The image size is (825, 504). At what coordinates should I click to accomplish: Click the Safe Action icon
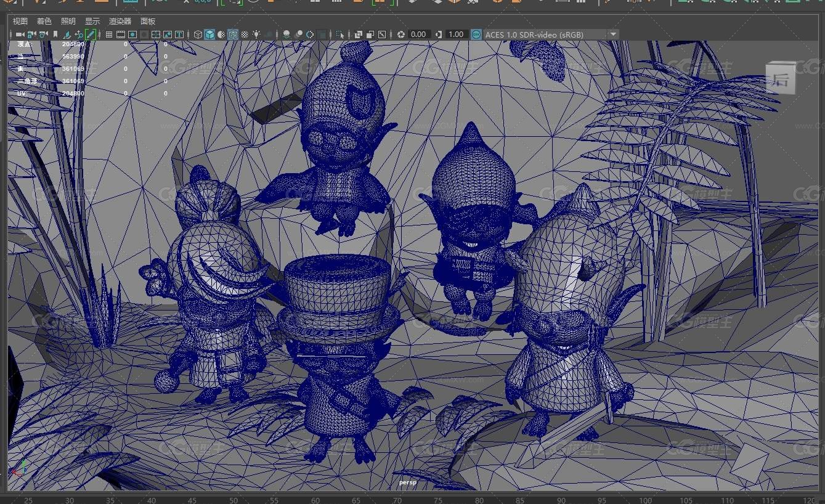(x=167, y=35)
